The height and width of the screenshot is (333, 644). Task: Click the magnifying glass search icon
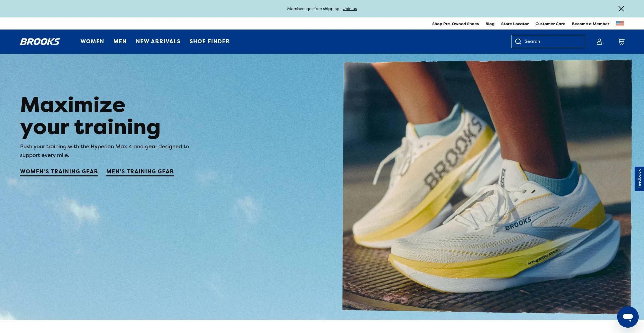pos(518,42)
